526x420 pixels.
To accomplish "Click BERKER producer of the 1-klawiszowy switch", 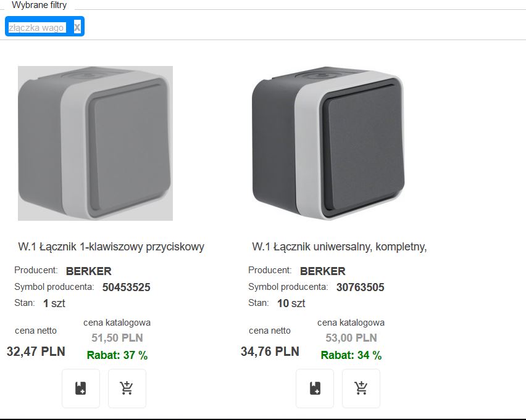I will [89, 271].
